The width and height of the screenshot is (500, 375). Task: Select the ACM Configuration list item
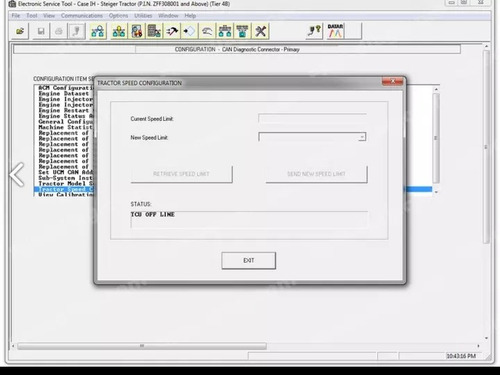[66, 88]
